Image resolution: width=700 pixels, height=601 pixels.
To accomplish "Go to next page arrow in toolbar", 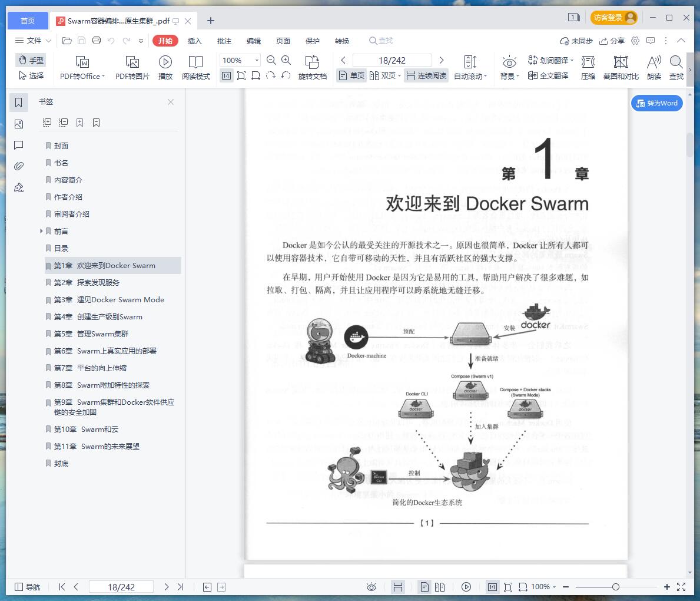I will pos(441,60).
